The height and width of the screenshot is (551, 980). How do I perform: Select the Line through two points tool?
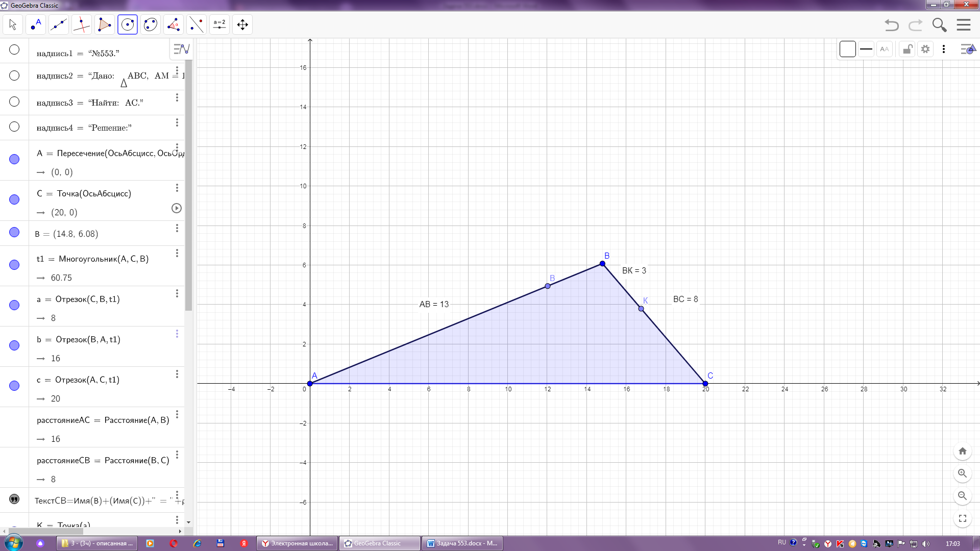coord(59,24)
